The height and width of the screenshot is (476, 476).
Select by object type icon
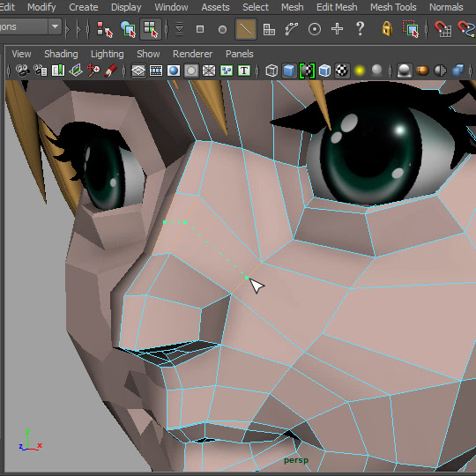click(x=128, y=29)
